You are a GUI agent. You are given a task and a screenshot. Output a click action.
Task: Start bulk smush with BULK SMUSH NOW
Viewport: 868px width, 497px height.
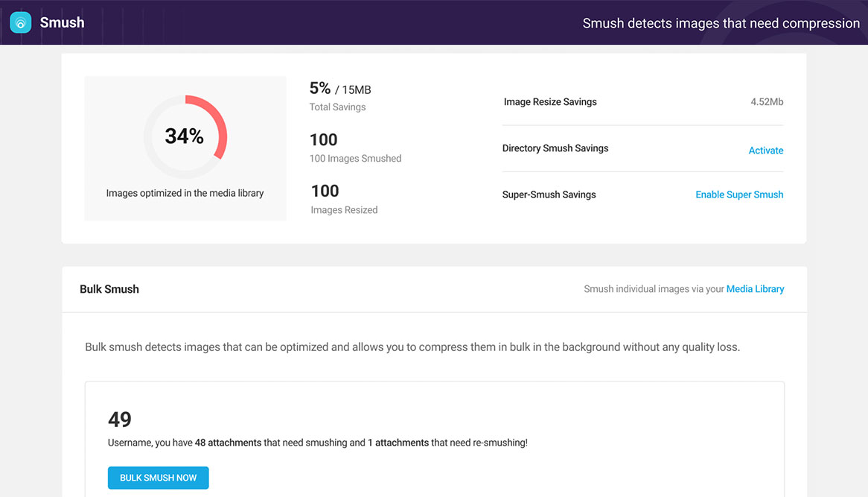[x=159, y=478]
